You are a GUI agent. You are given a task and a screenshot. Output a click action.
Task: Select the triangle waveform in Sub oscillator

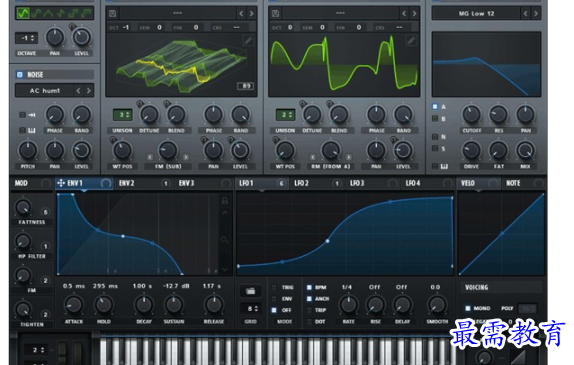pos(48,14)
